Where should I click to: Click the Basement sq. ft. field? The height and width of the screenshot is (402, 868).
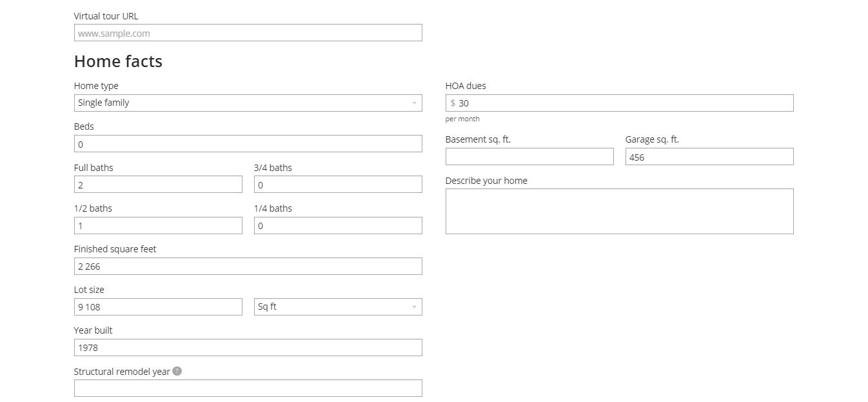529,156
